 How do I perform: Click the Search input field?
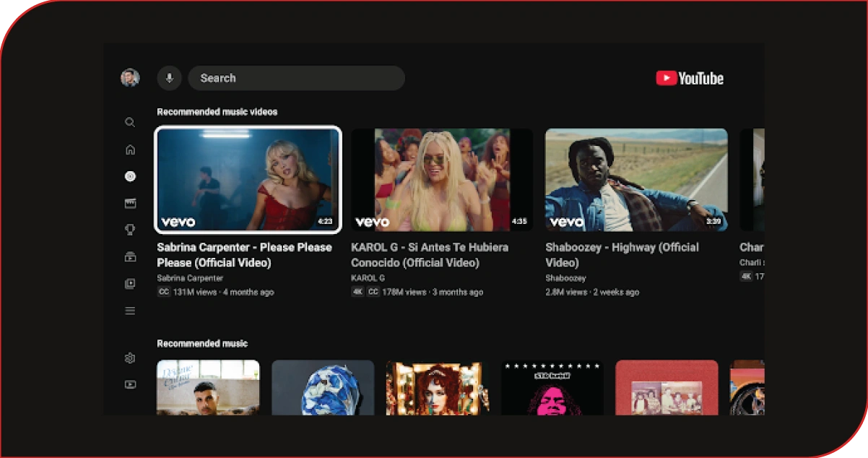296,78
